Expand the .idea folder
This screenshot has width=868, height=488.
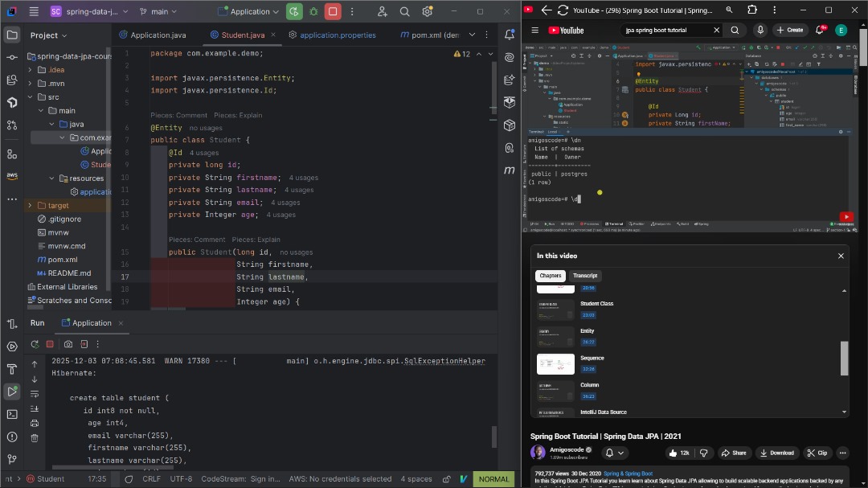coord(30,70)
